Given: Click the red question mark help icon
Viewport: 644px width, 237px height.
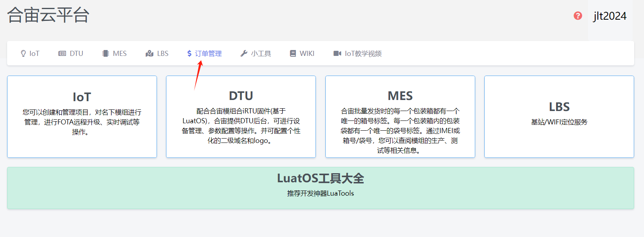Looking at the screenshot, I should click(578, 16).
